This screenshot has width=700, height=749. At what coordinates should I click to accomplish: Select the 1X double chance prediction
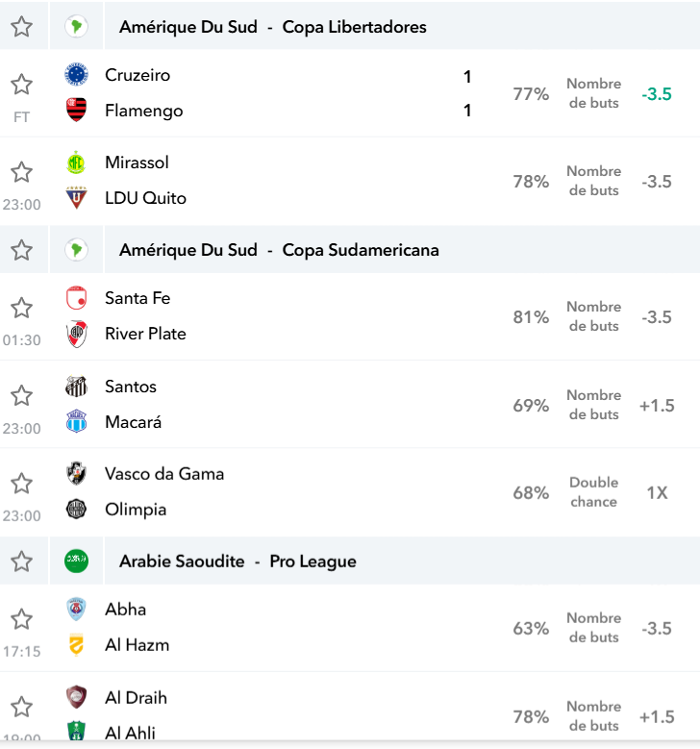[657, 492]
